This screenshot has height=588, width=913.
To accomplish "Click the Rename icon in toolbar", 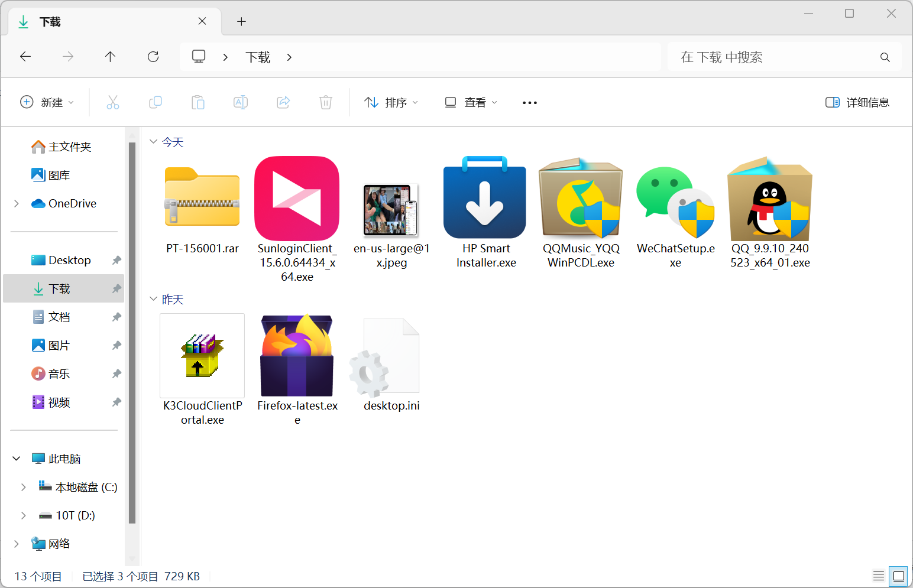I will (x=241, y=102).
